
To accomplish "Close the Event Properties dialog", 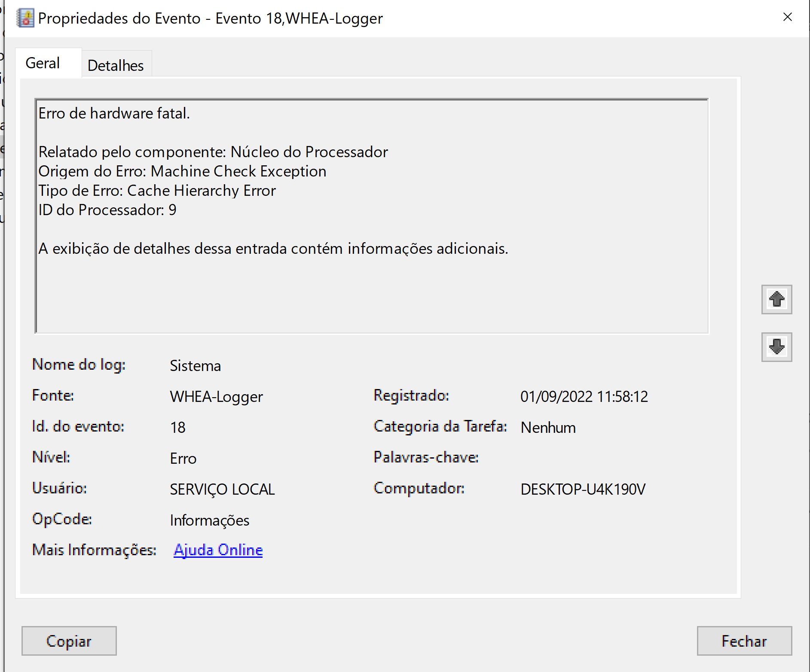I will click(x=787, y=17).
